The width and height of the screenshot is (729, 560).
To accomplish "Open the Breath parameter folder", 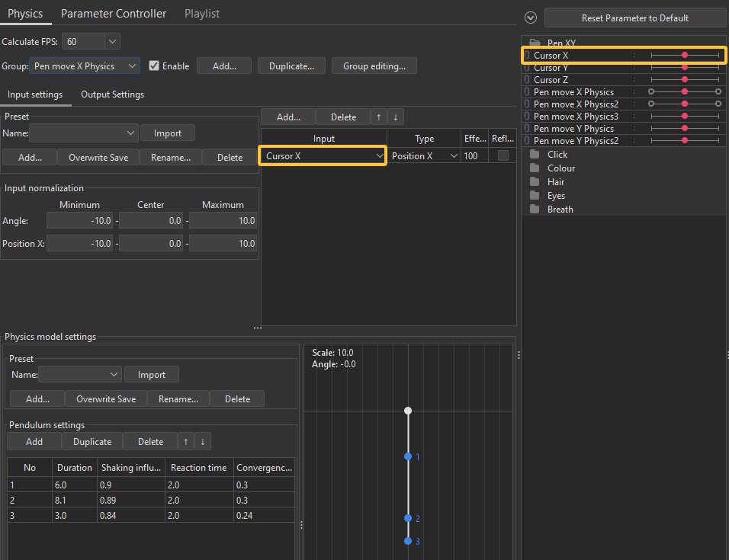I will 560,210.
